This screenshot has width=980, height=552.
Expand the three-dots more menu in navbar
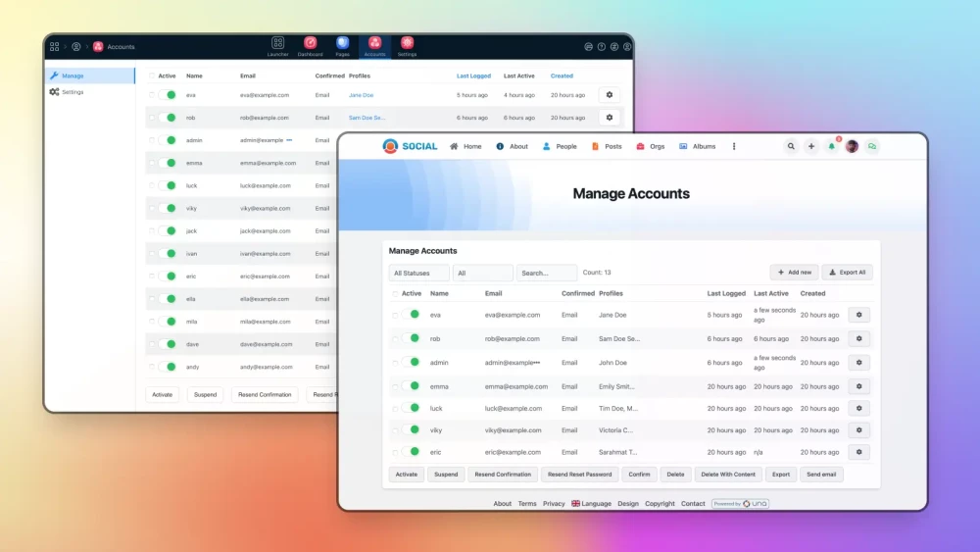(x=734, y=146)
